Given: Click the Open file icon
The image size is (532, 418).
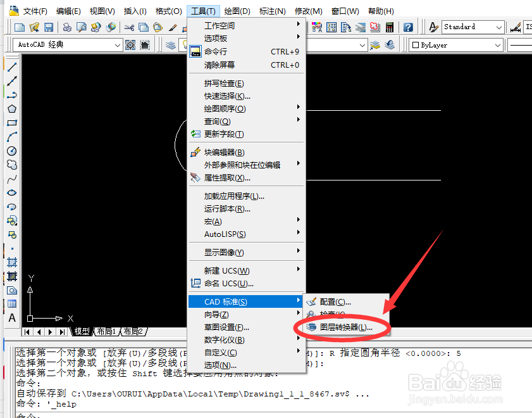Looking at the screenshot, I should [x=34, y=27].
